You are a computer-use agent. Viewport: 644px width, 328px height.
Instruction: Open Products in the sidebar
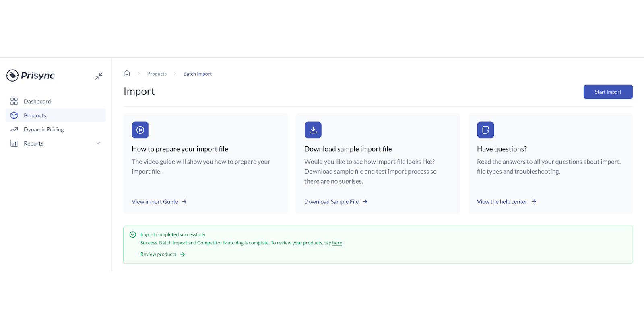click(x=35, y=115)
